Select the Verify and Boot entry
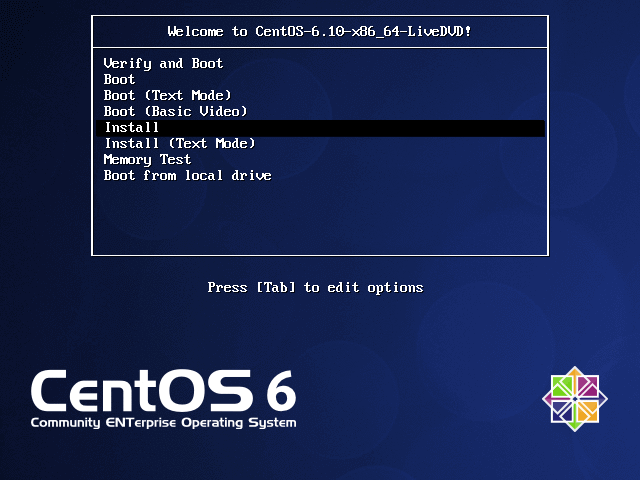640x480 pixels. pyautogui.click(x=163, y=63)
